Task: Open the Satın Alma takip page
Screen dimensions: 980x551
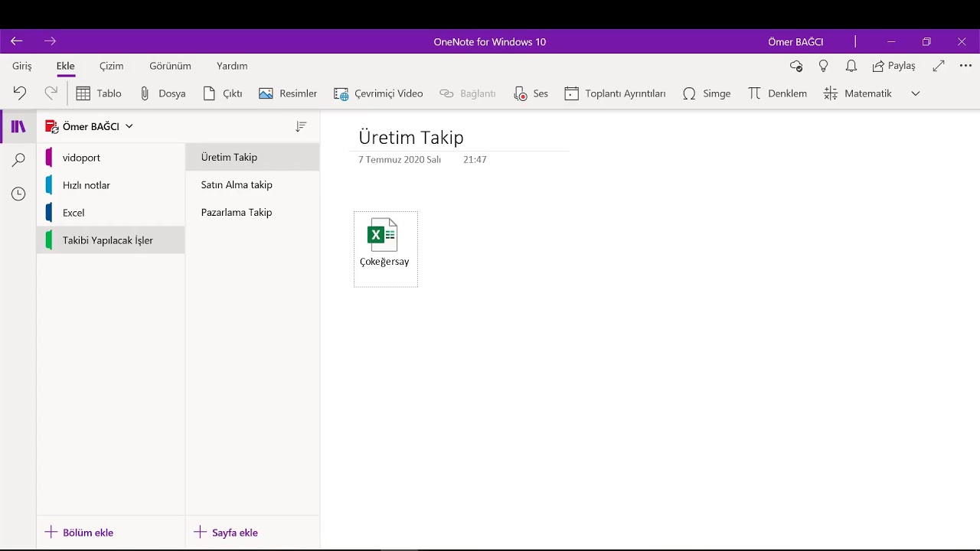Action: coord(253,184)
